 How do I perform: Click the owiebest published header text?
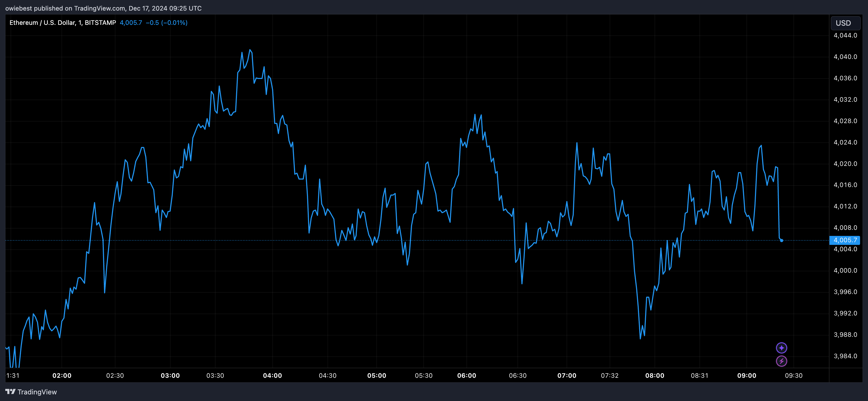[104, 8]
